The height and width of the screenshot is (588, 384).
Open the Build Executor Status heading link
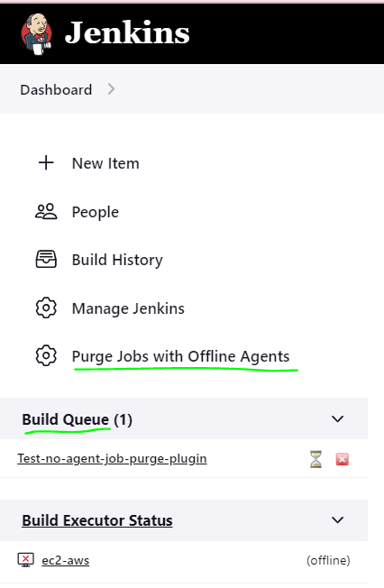coord(97,520)
